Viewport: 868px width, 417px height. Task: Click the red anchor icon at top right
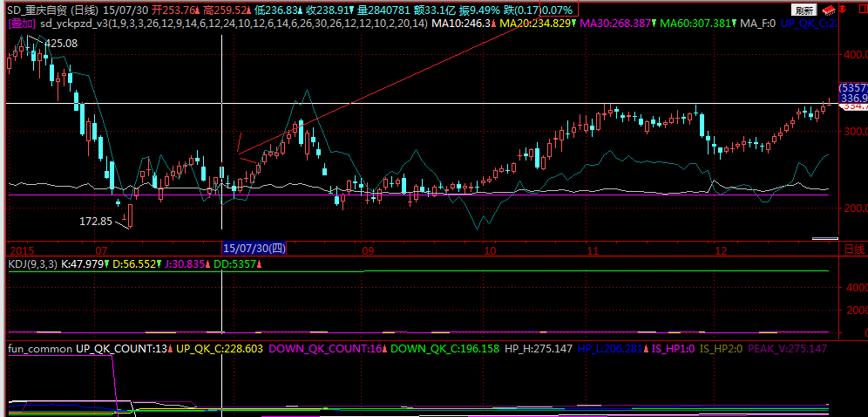pyautogui.click(x=842, y=10)
